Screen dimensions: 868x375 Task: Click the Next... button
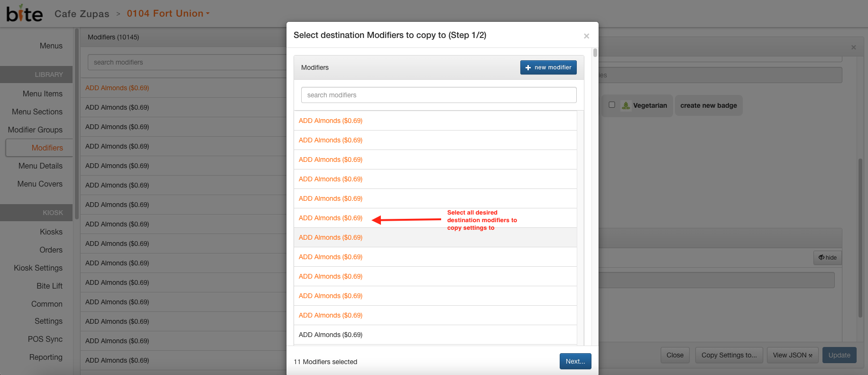coord(575,361)
